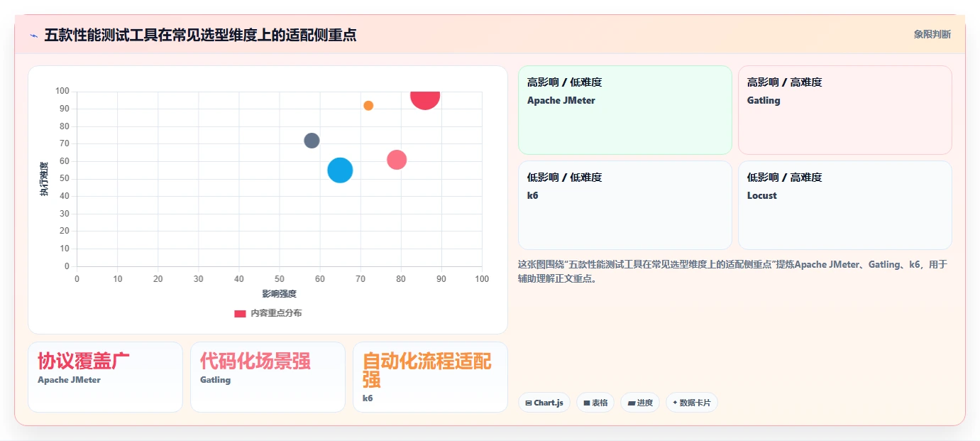Image resolution: width=980 pixels, height=441 pixels.
Task: Click the icon inside the Chart.js chip
Action: coord(529,403)
